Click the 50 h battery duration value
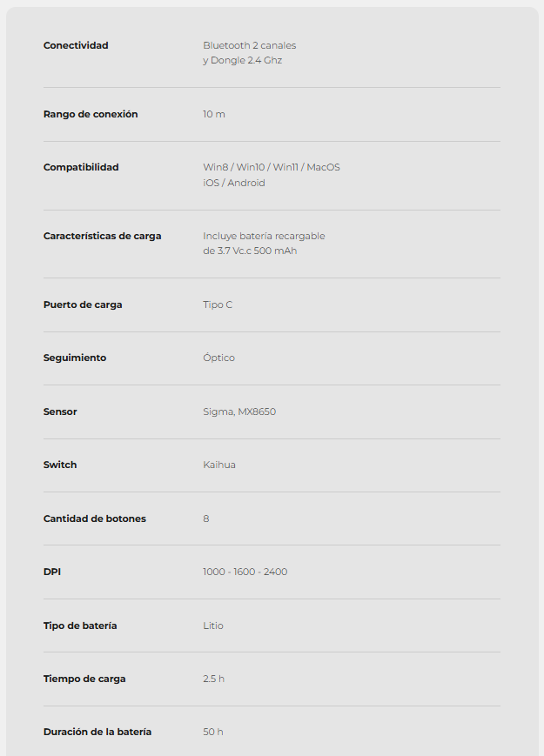The width and height of the screenshot is (544, 756). click(x=213, y=732)
